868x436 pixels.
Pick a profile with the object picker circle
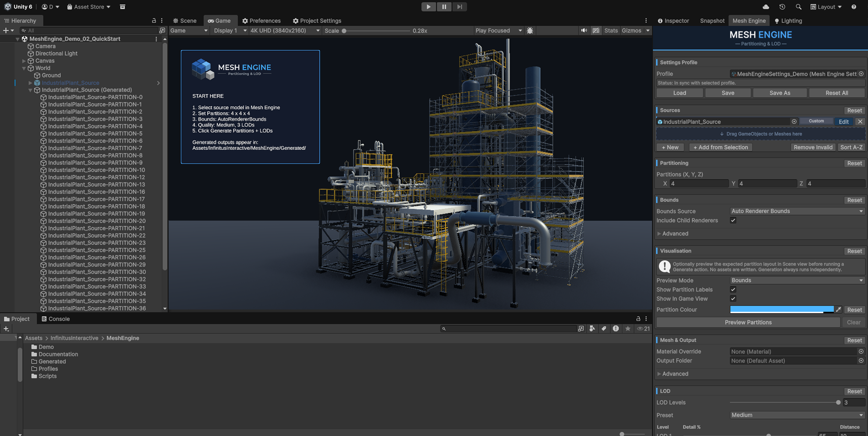(x=861, y=74)
